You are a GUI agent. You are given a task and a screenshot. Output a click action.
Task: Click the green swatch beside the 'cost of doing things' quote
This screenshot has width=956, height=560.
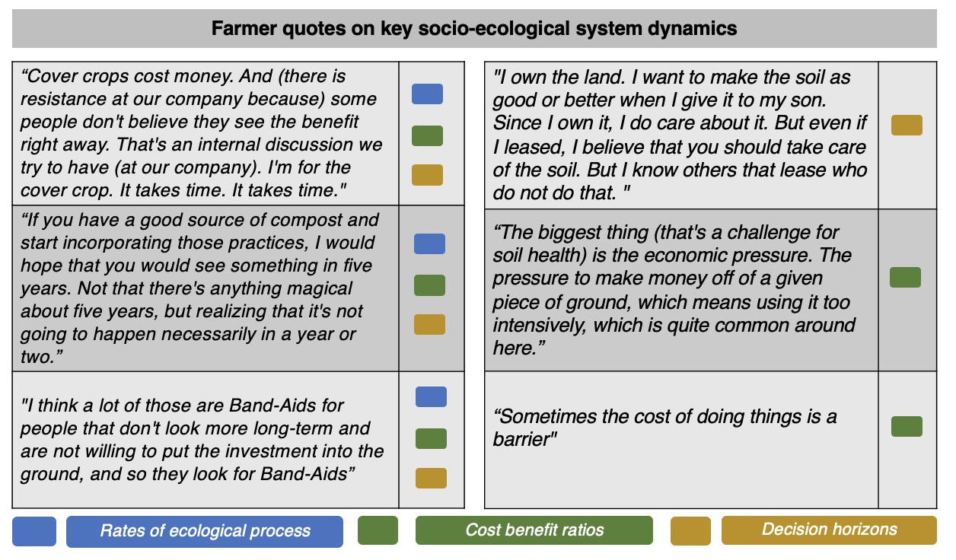pos(907,426)
